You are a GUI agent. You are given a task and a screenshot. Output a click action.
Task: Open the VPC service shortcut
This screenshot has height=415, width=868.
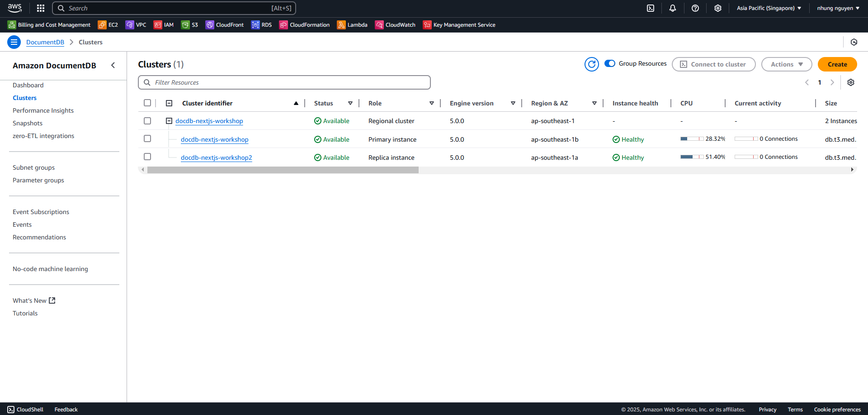[136, 25]
